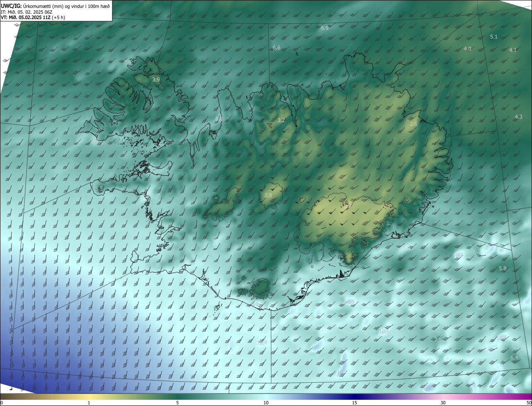Click the map value 4.3

[518, 117]
